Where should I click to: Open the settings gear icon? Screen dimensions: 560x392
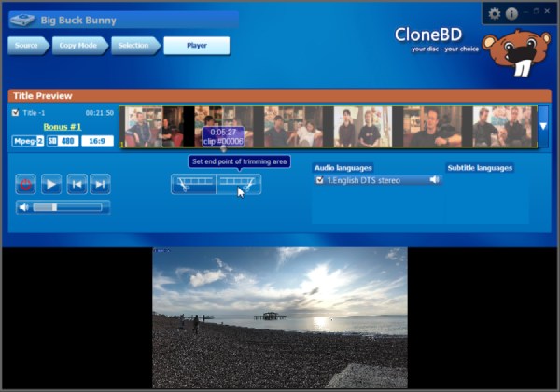click(x=495, y=14)
